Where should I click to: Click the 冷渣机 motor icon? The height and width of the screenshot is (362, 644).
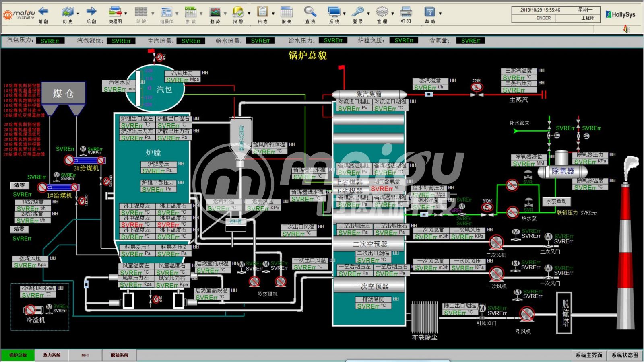click(x=31, y=310)
